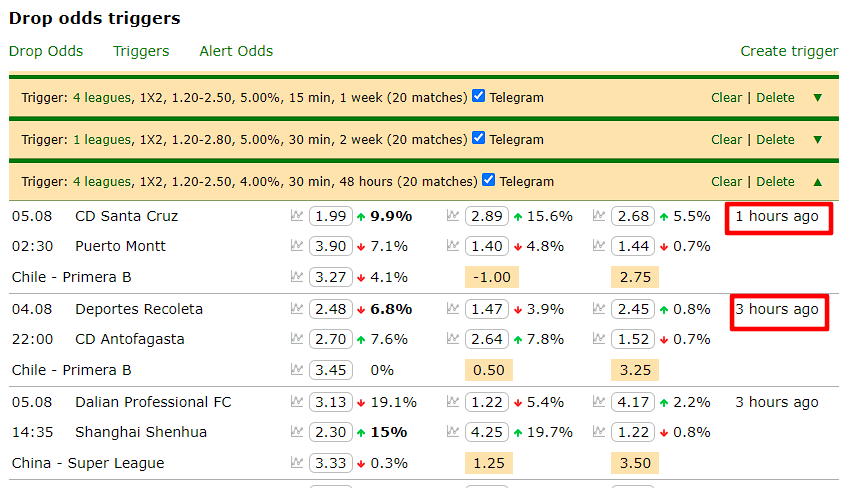Open chart icon beside Deportes Recoleta 2.48 odds
Screen dimensions: 850x488
click(x=297, y=309)
